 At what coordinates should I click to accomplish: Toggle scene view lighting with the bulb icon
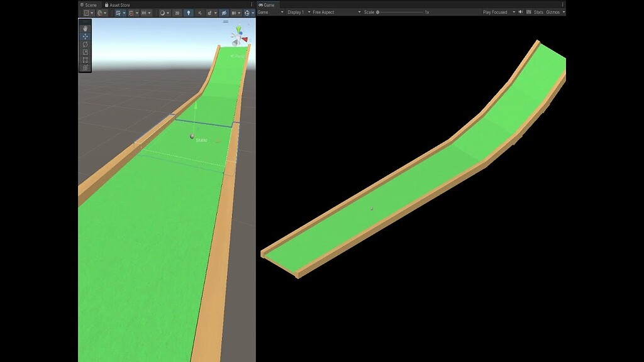click(188, 12)
